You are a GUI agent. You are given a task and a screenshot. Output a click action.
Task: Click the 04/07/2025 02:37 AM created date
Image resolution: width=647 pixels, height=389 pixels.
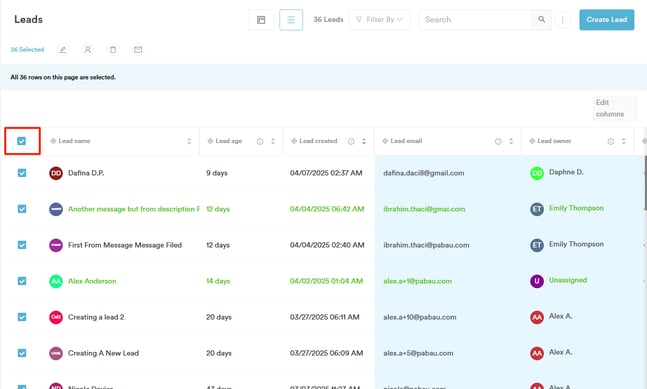click(326, 173)
